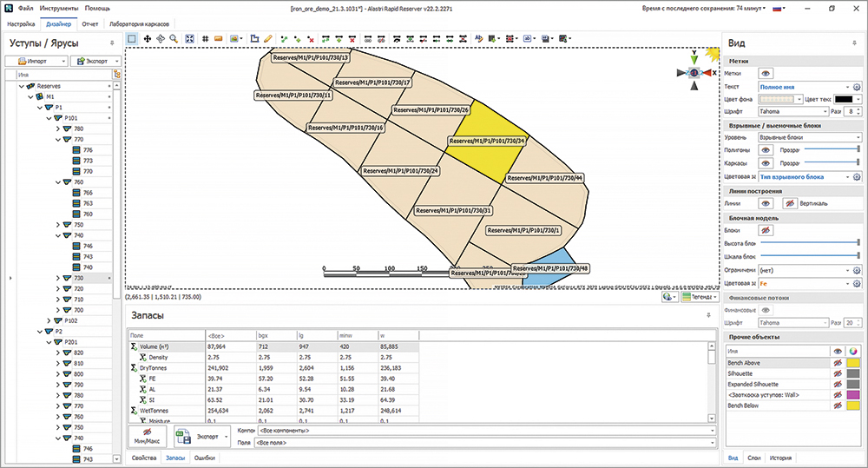Show Bench Above via its eye icon
868x468 pixels.
coord(838,361)
